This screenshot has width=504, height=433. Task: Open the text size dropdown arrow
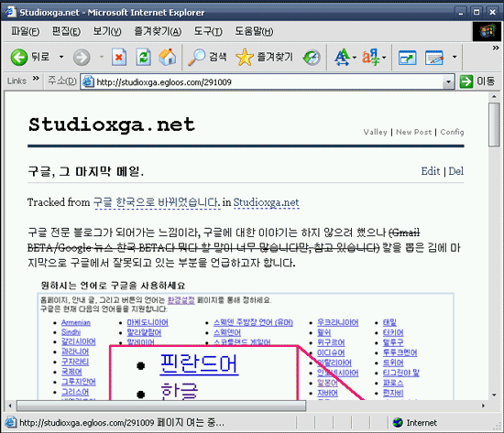coord(355,58)
